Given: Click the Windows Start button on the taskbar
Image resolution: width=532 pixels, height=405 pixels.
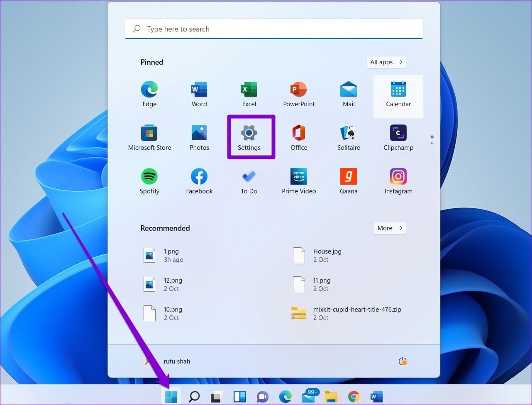Looking at the screenshot, I should pyautogui.click(x=171, y=397).
